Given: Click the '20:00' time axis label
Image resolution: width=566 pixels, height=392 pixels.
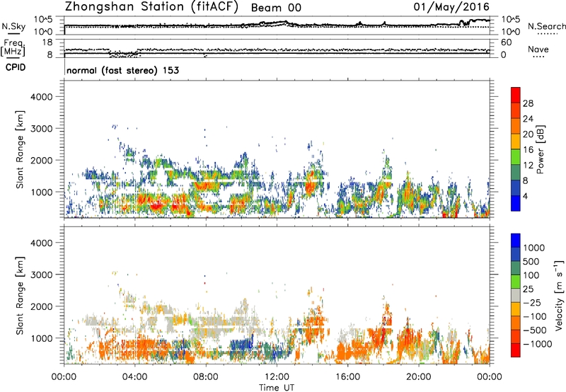Looking at the screenshot, I should [419, 377].
